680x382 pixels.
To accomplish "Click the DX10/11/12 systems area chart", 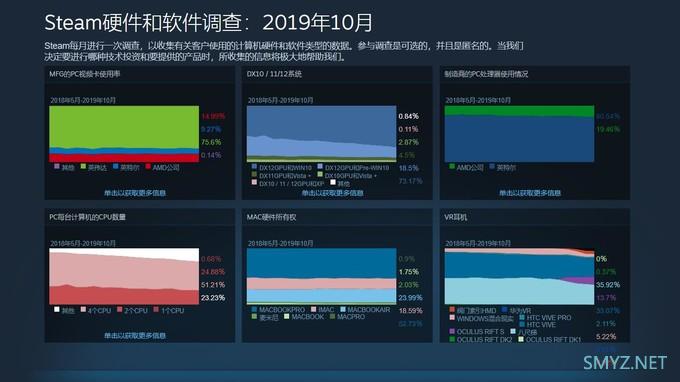I will pos(321,134).
